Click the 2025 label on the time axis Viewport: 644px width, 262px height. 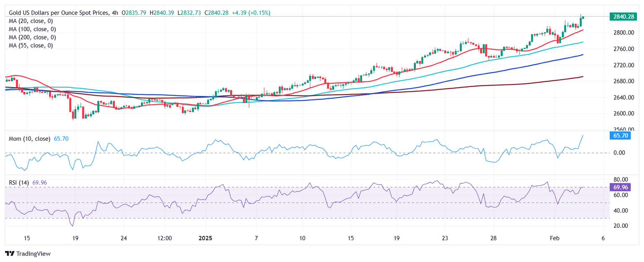[x=205, y=238]
